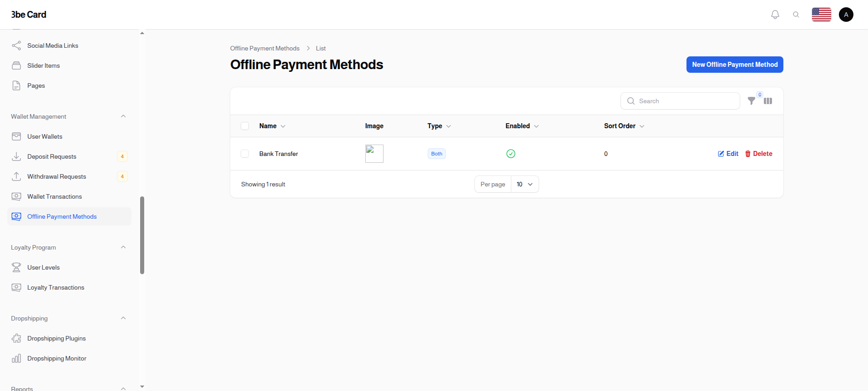Click the 3be Card logo
The height and width of the screenshot is (391, 868).
pos(29,15)
